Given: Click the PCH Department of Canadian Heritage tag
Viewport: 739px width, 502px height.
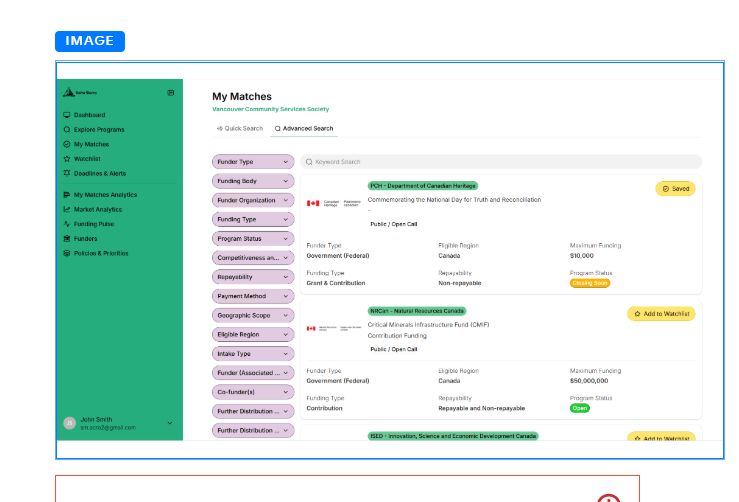Looking at the screenshot, I should [x=423, y=186].
